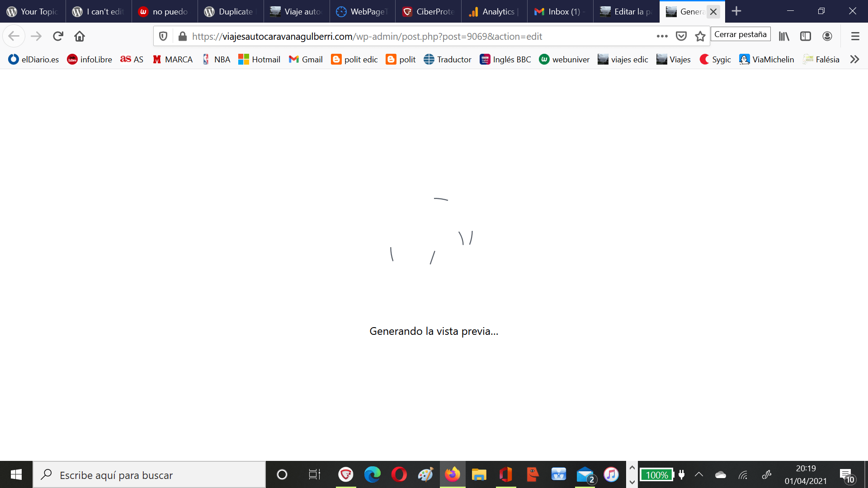Open the 'no puedo' tab
This screenshot has height=488, width=868.
click(x=165, y=11)
